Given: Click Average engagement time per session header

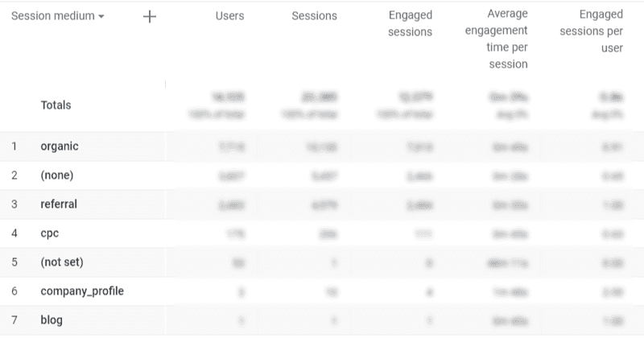Looking at the screenshot, I should point(496,39).
